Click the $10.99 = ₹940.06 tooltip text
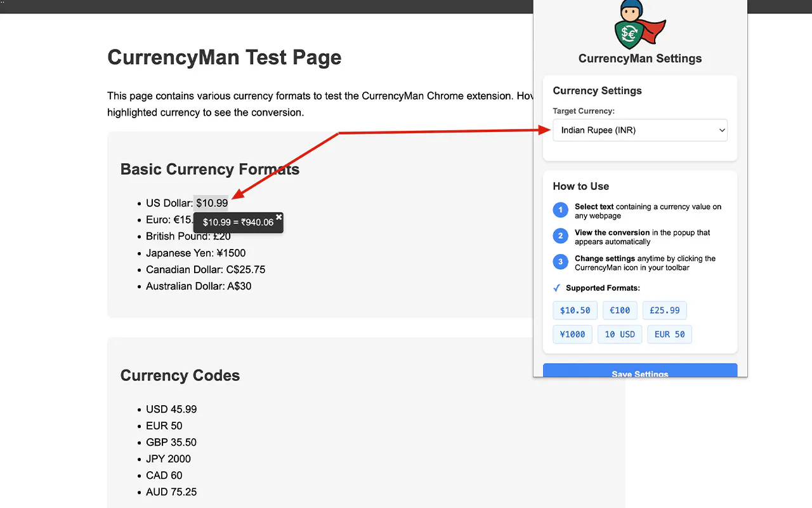 click(x=238, y=222)
